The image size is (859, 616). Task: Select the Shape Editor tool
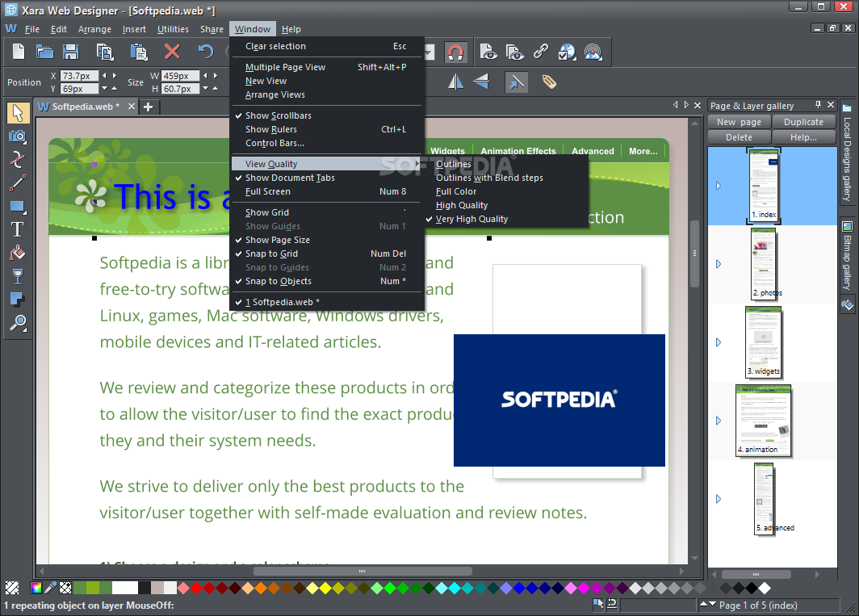point(18,160)
